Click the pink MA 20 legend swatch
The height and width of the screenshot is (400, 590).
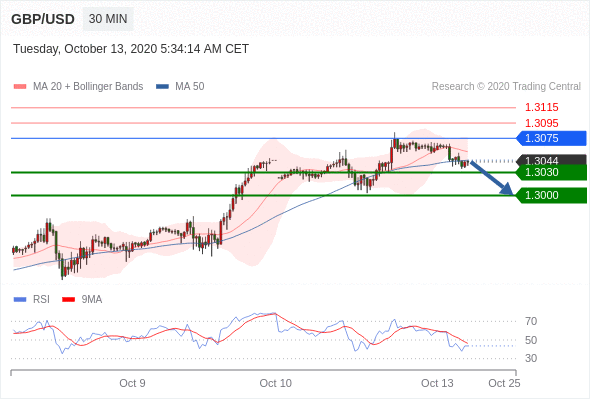[20, 87]
